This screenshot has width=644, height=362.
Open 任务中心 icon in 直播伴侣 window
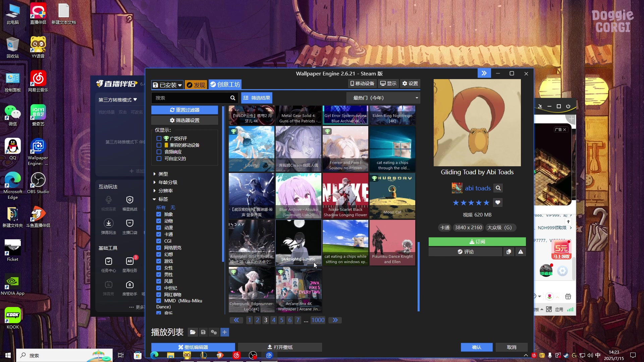(x=109, y=261)
